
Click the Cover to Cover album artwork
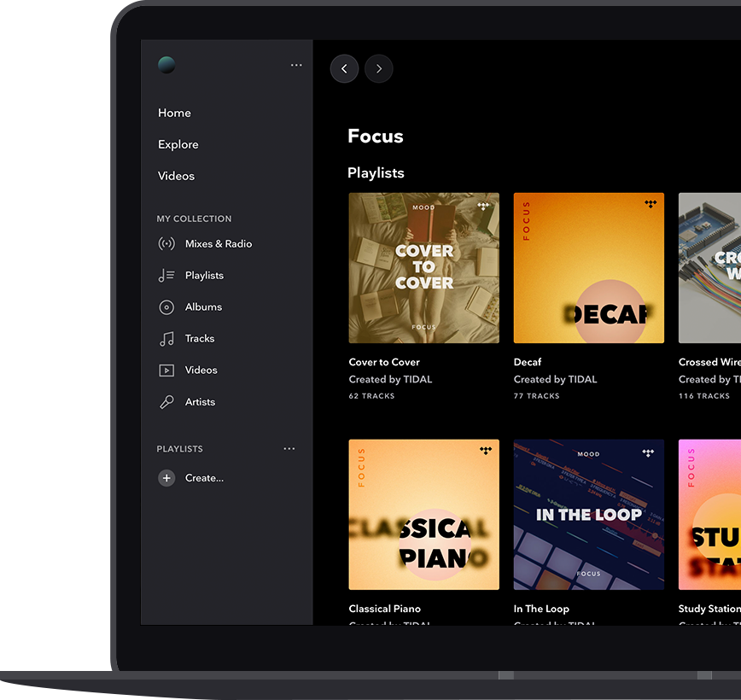[423, 267]
